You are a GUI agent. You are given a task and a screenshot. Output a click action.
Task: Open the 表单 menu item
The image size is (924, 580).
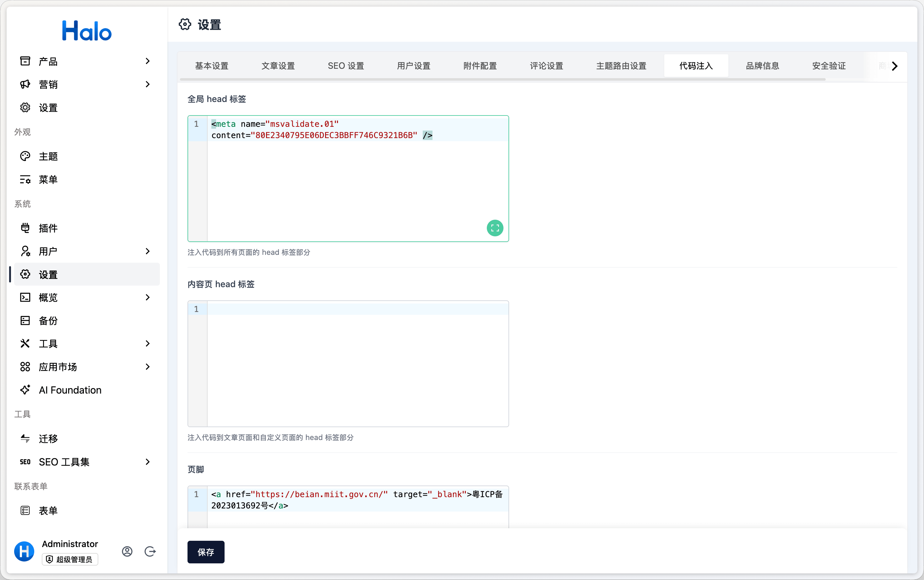pos(87,511)
